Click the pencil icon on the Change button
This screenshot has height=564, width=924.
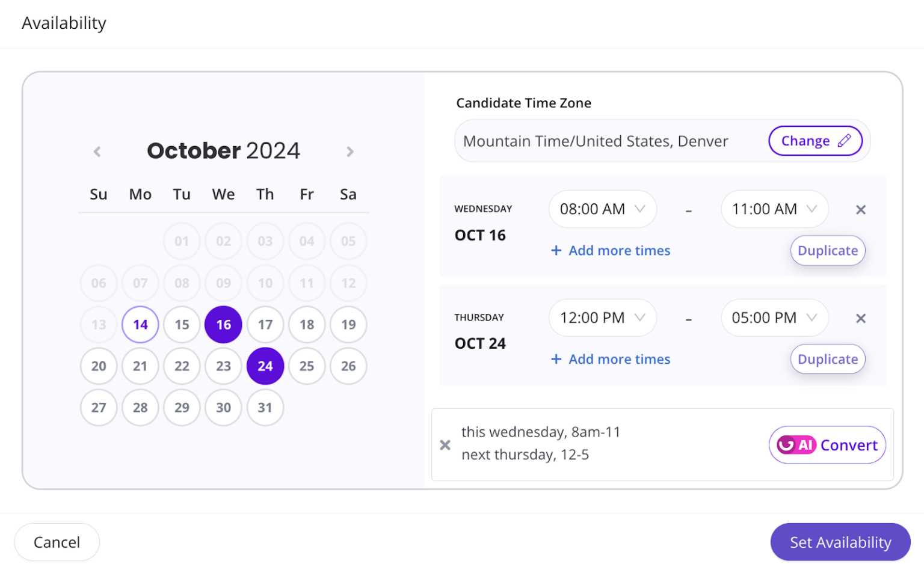845,140
